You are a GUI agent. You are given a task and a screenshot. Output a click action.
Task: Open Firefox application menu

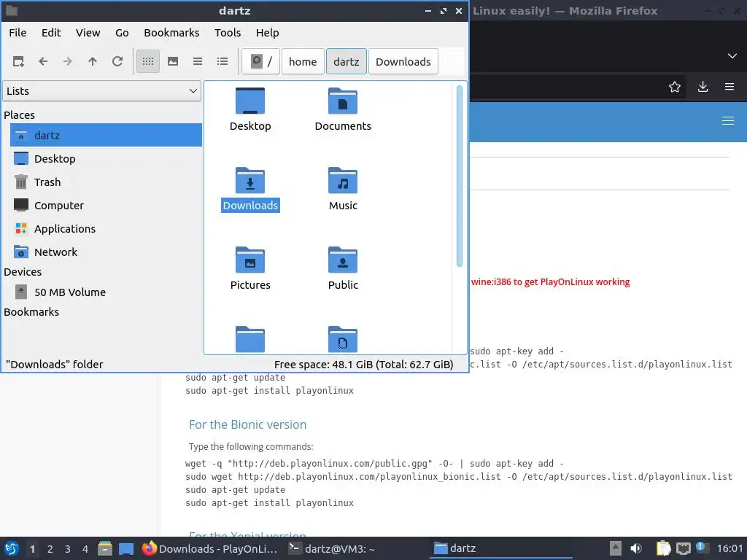(x=729, y=87)
